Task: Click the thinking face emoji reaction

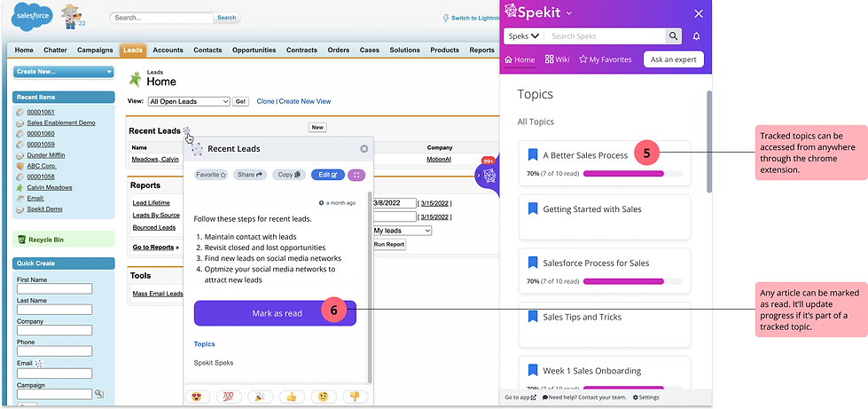Action: coord(324,397)
